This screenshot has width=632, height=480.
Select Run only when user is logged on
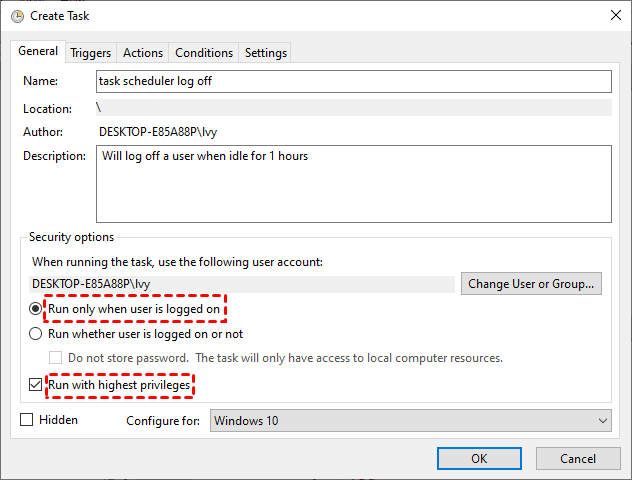tap(36, 309)
